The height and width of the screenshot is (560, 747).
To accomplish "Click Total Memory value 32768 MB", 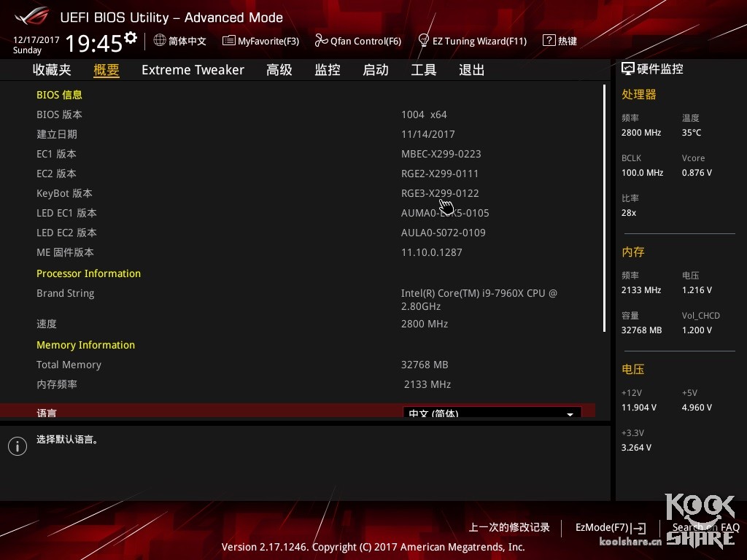I will (x=425, y=365).
